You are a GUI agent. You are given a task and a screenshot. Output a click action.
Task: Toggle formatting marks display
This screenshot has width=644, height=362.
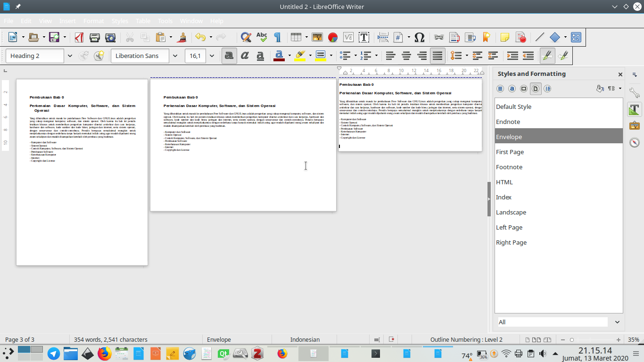click(x=278, y=37)
